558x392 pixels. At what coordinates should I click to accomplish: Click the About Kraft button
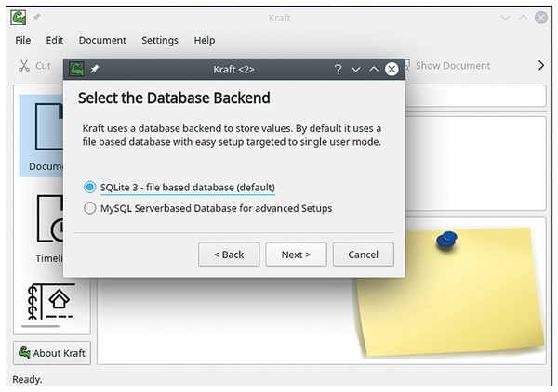click(x=52, y=353)
